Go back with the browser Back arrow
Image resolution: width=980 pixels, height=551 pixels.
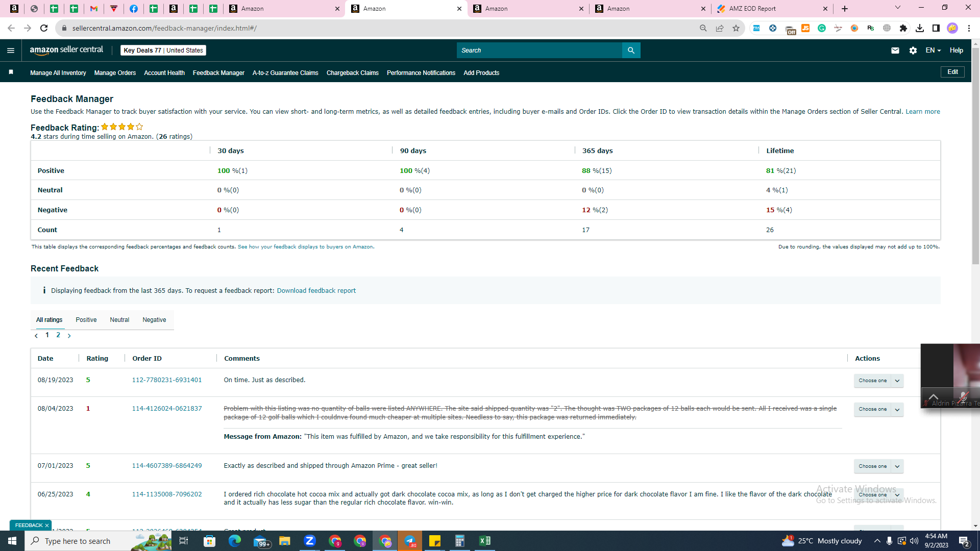(x=11, y=28)
